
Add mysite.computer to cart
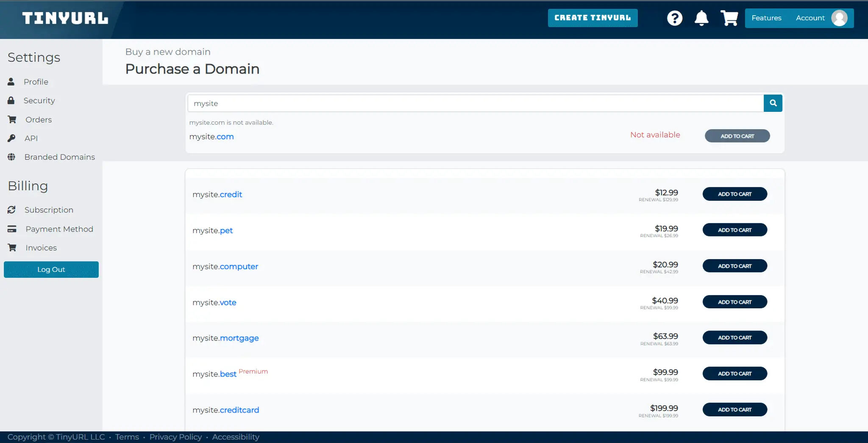734,266
